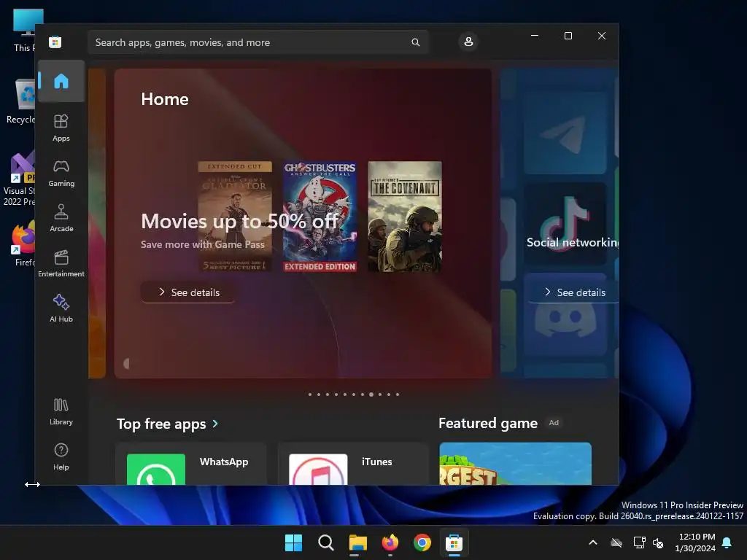Select the This PC desktop icon
This screenshot has width=747, height=560.
(26, 31)
